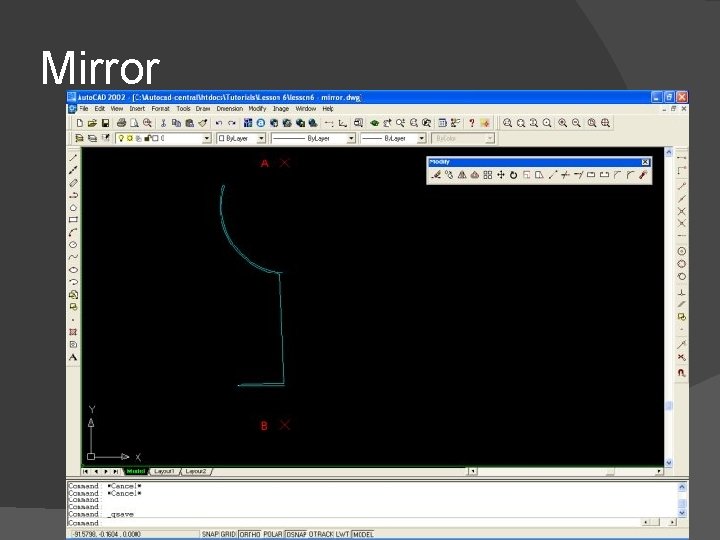Toggle LWT lineweight display
Image resolution: width=720 pixels, height=540 pixels.
[343, 534]
